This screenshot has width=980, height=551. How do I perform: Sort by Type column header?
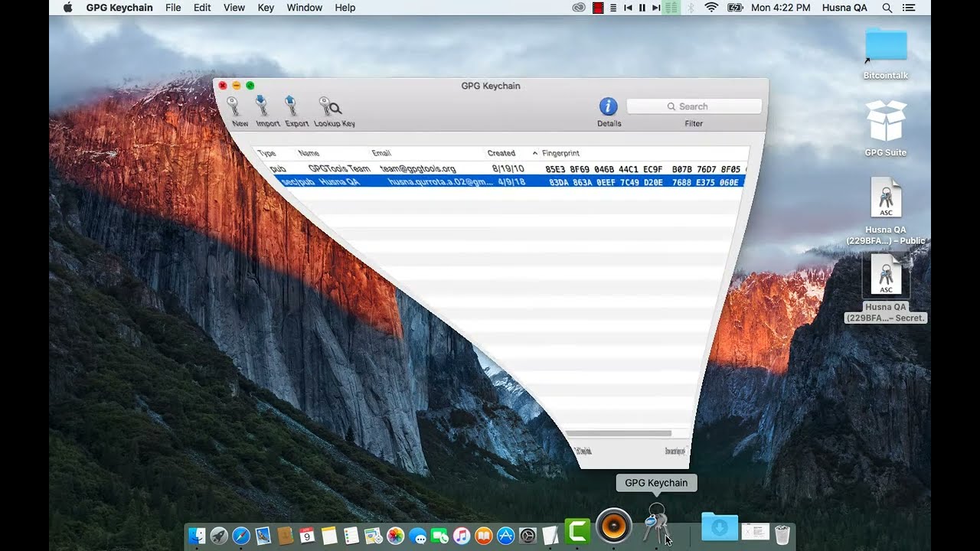[x=267, y=153]
